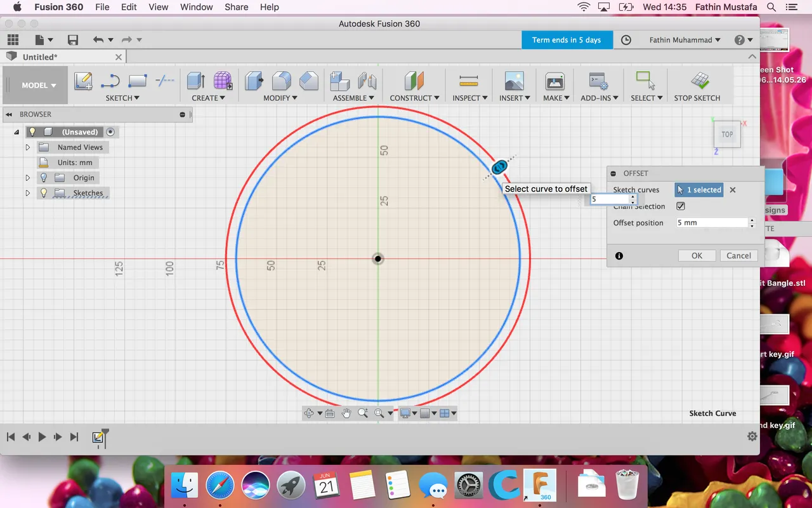Select the sketch dimension line tool icon

click(165, 81)
